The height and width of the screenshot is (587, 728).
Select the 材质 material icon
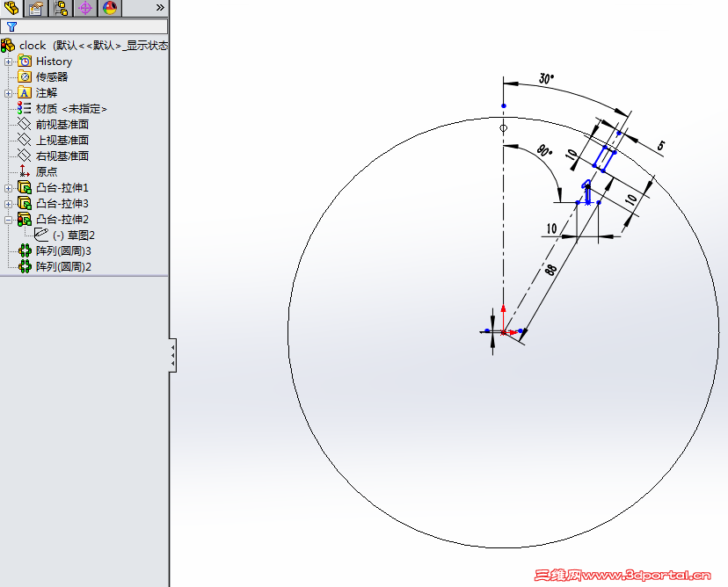[24, 109]
